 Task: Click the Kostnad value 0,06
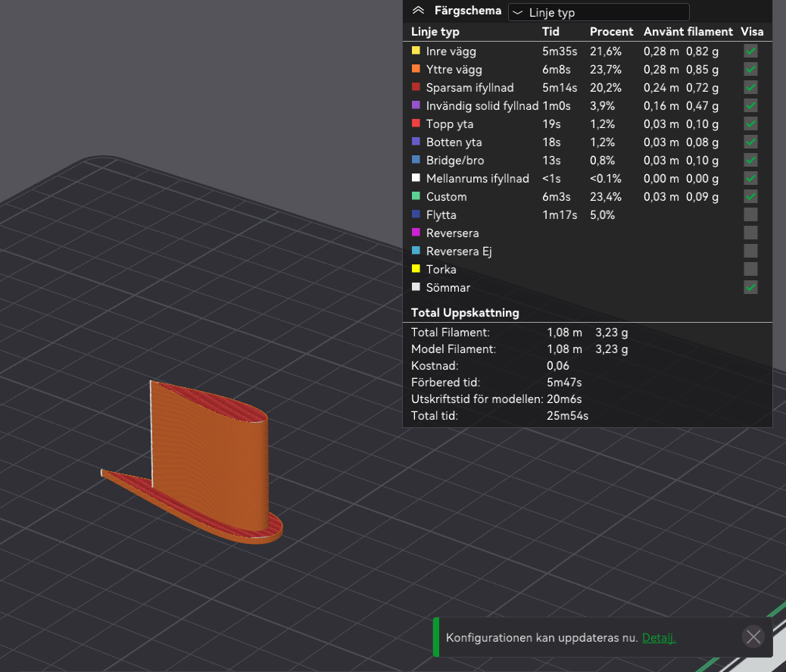[558, 366]
